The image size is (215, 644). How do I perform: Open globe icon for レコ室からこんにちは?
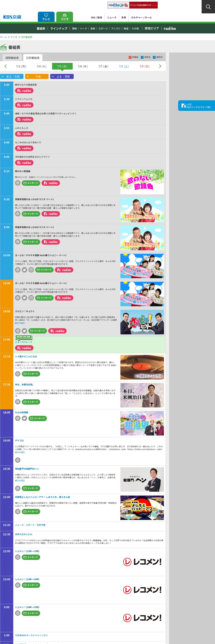pyautogui.click(x=18, y=374)
